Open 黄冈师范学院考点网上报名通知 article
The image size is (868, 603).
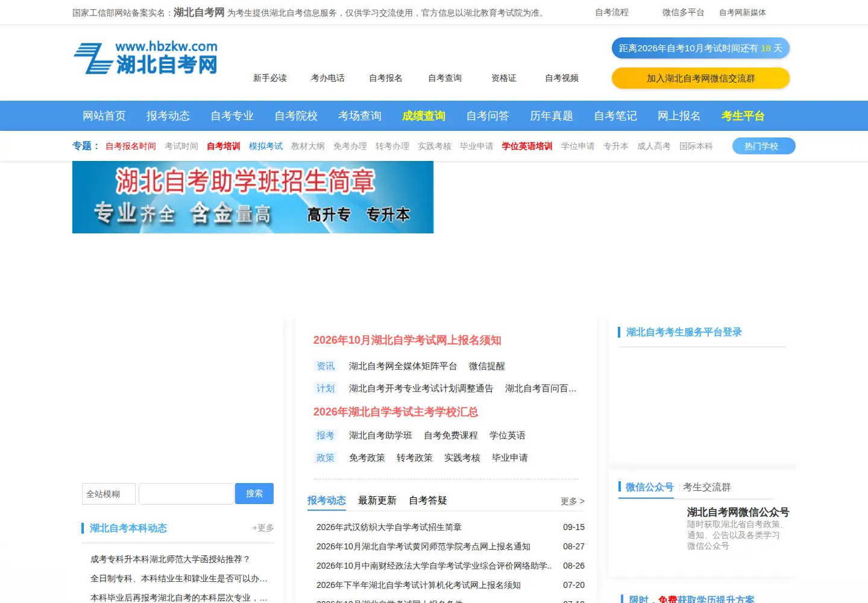(x=423, y=546)
